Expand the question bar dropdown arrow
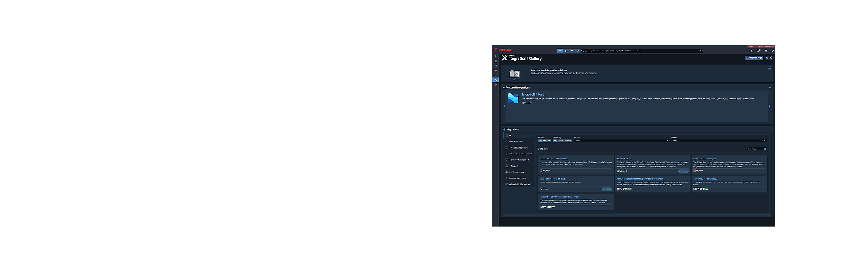 tap(701, 51)
